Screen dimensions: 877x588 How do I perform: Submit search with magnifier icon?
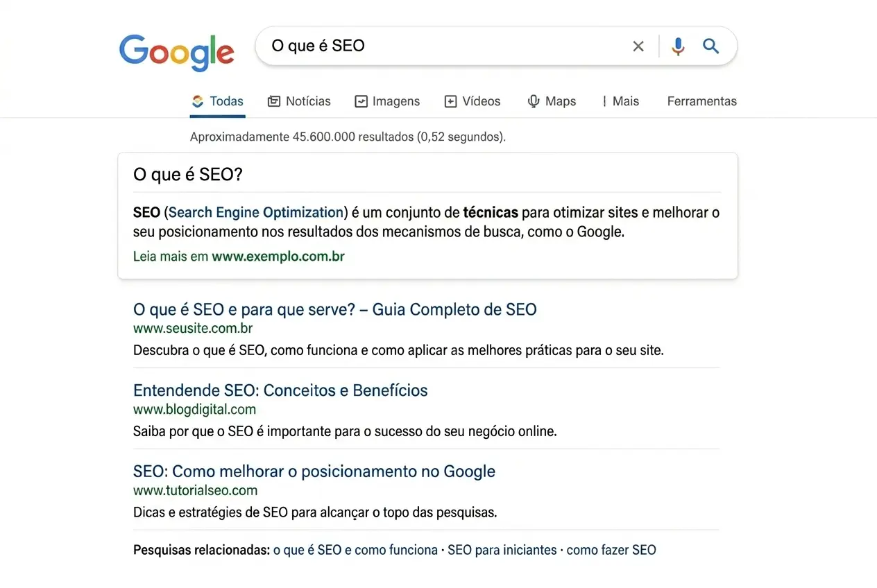(710, 46)
